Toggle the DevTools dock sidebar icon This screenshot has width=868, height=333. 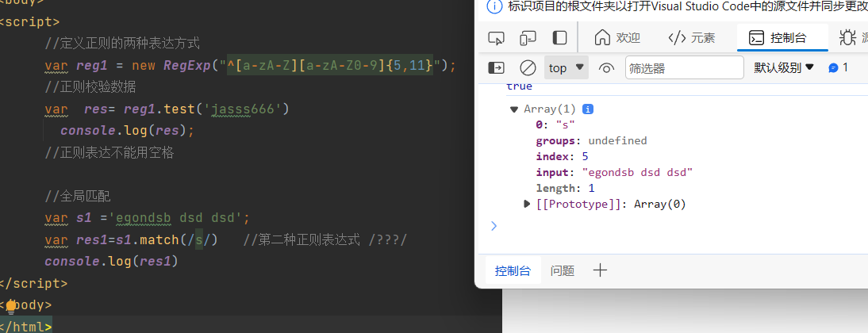coord(559,37)
